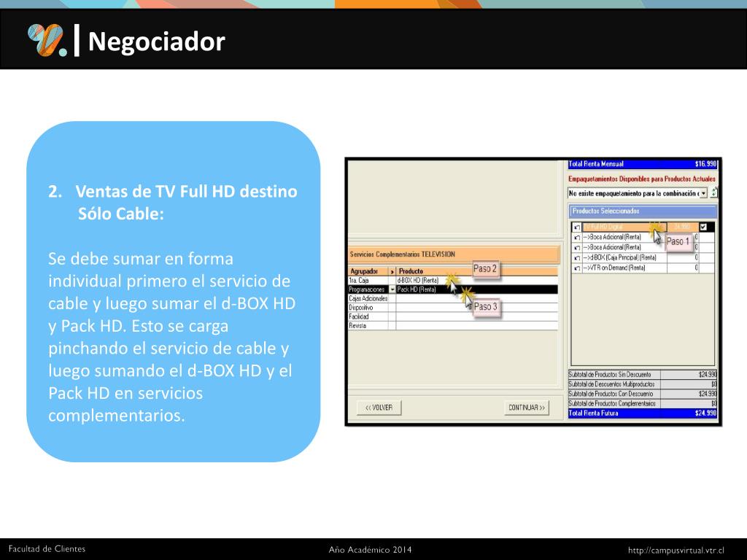747x560 pixels.
Task: Click Total Renta Mensual $16.990 bar
Action: [642, 164]
